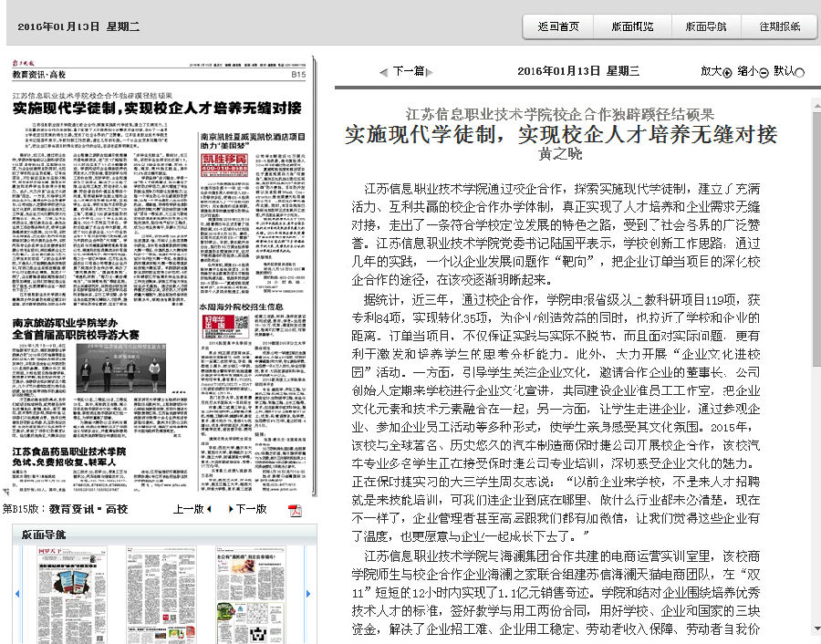
Task: Click right arrow in 版面导航 thumbnail strip
Action: [307, 593]
